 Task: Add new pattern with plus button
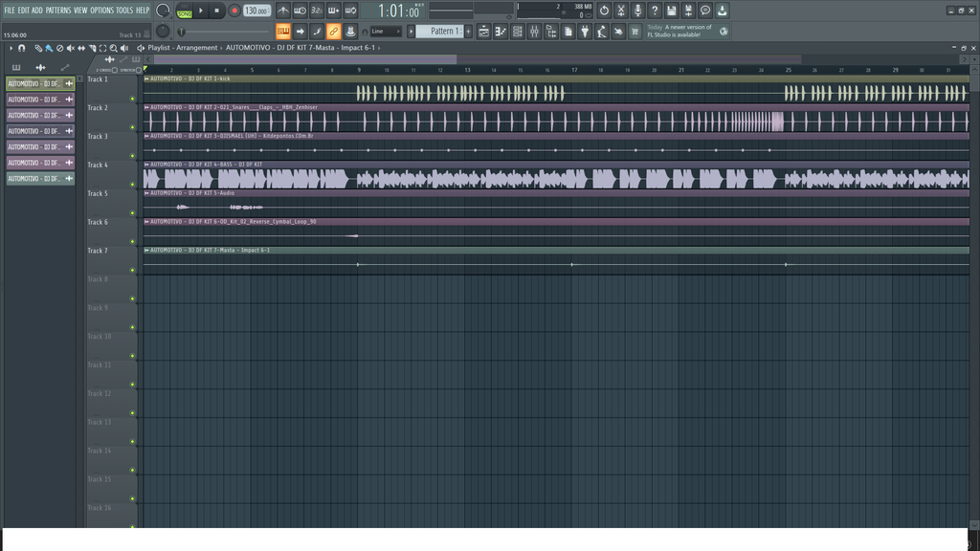[468, 32]
